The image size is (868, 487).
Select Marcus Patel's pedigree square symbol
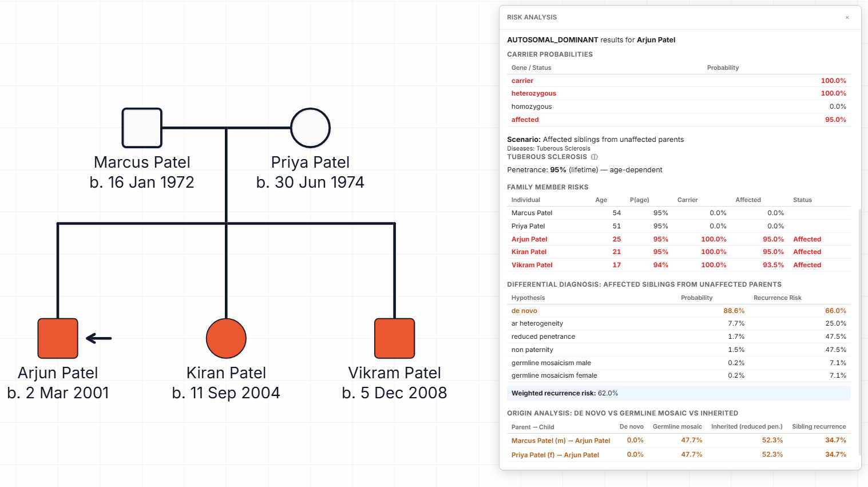point(141,128)
